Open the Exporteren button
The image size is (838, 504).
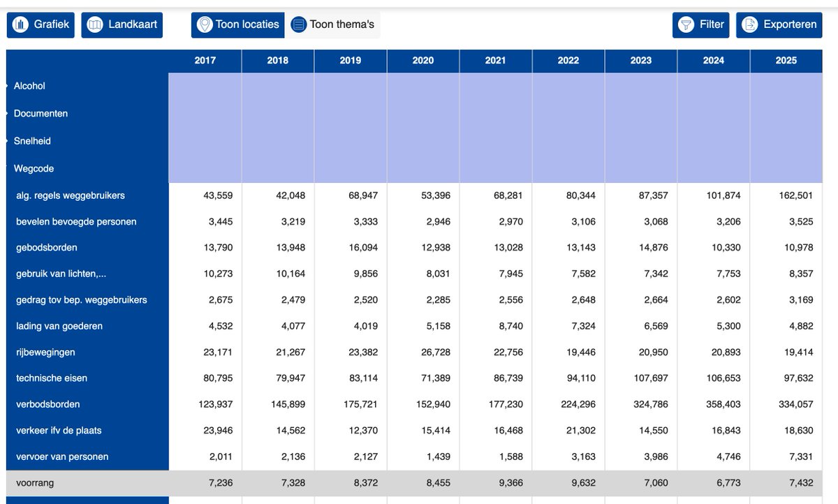pyautogui.click(x=779, y=25)
